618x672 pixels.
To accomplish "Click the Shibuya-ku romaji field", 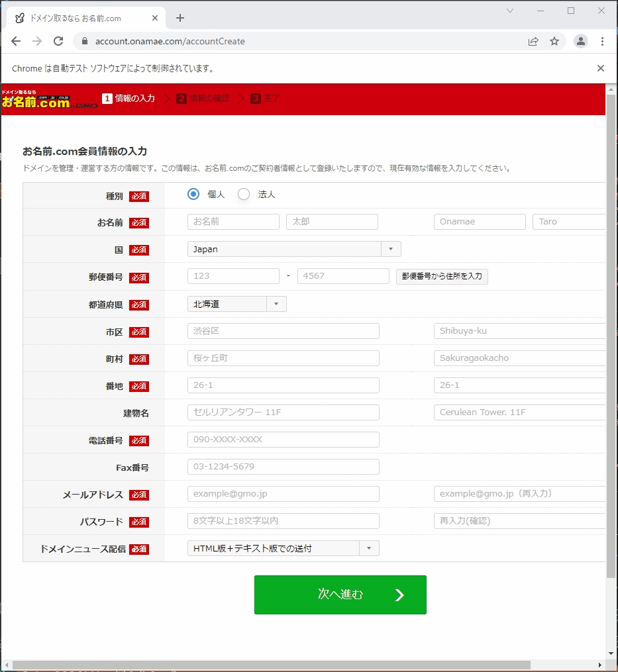I will 519,331.
